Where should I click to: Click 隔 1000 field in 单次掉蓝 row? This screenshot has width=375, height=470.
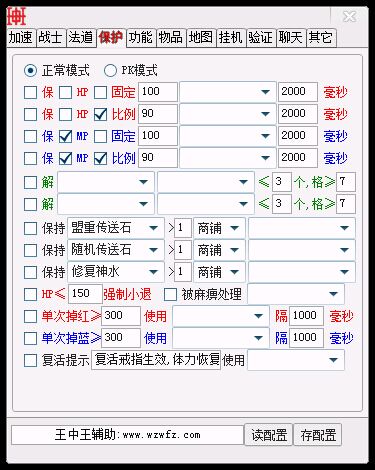[x=306, y=338]
